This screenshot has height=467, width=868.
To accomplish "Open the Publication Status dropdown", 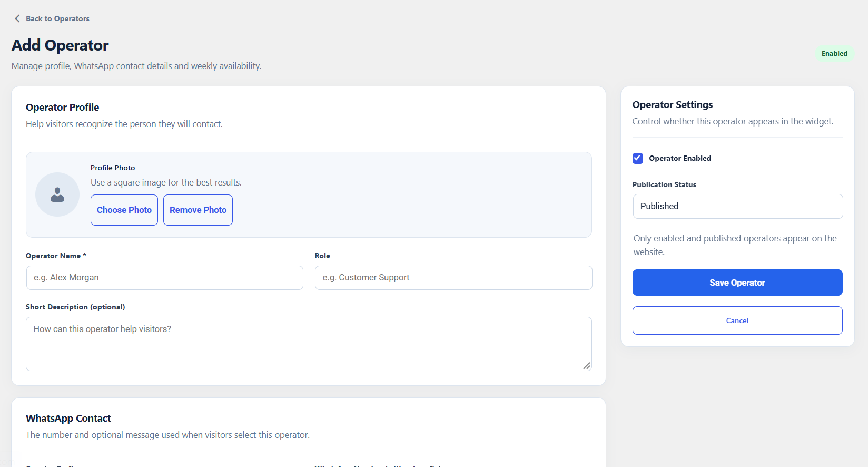I will pos(737,206).
